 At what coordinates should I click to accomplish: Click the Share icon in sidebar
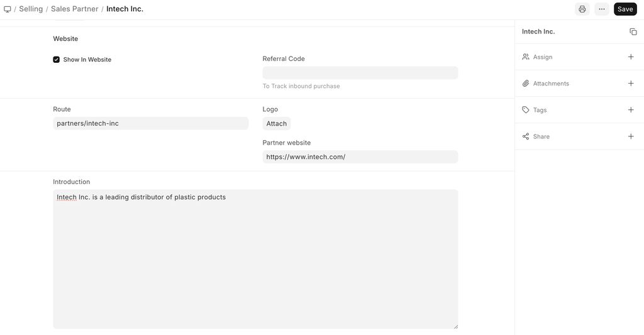point(526,136)
